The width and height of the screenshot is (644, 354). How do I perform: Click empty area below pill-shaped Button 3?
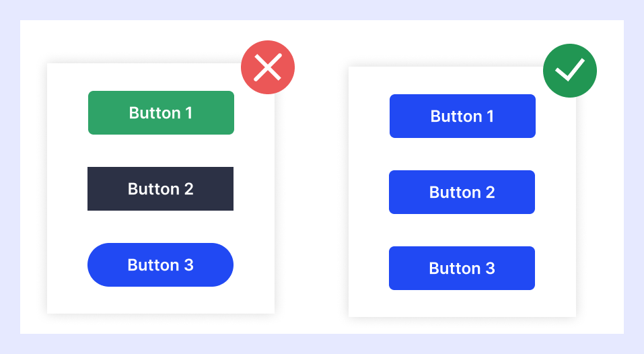[x=161, y=300]
